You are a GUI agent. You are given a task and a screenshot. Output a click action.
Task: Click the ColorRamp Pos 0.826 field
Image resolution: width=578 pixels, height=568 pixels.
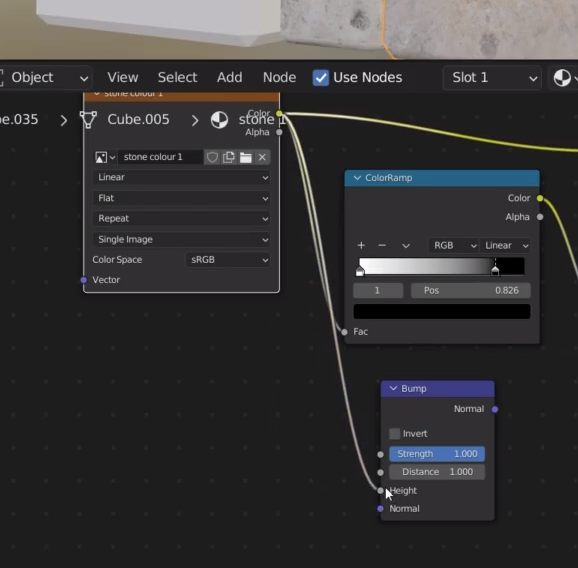[x=471, y=291]
